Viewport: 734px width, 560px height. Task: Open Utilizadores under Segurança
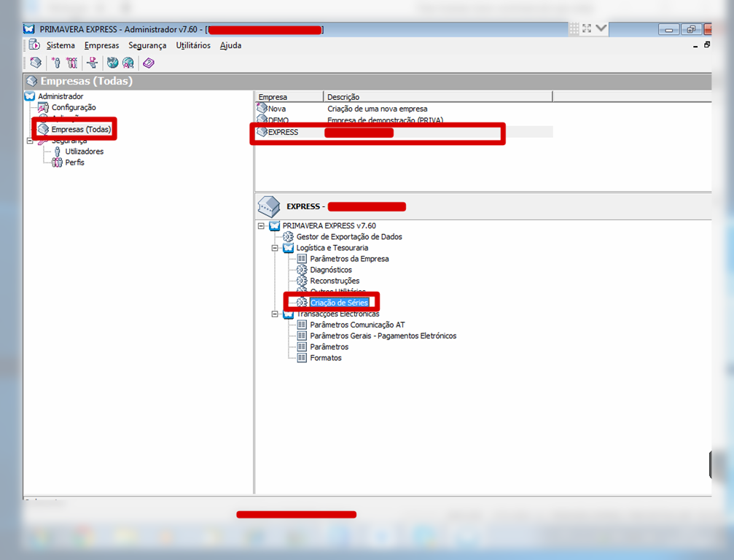[85, 152]
